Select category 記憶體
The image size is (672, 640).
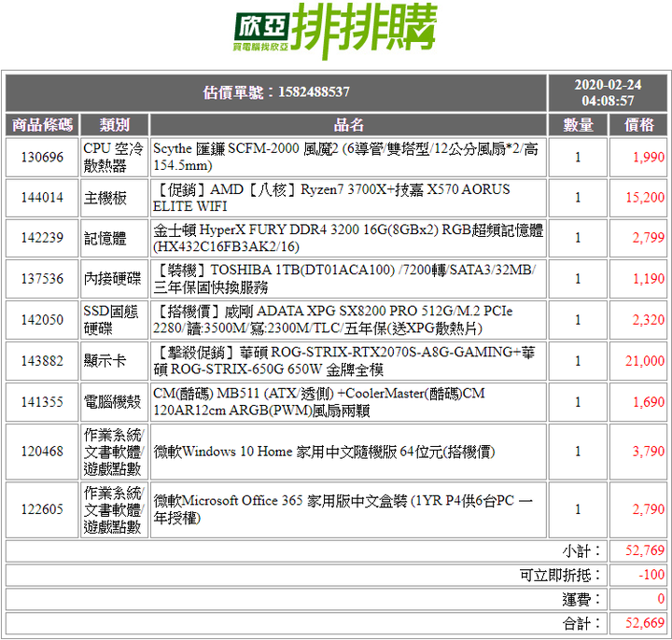[x=105, y=238]
